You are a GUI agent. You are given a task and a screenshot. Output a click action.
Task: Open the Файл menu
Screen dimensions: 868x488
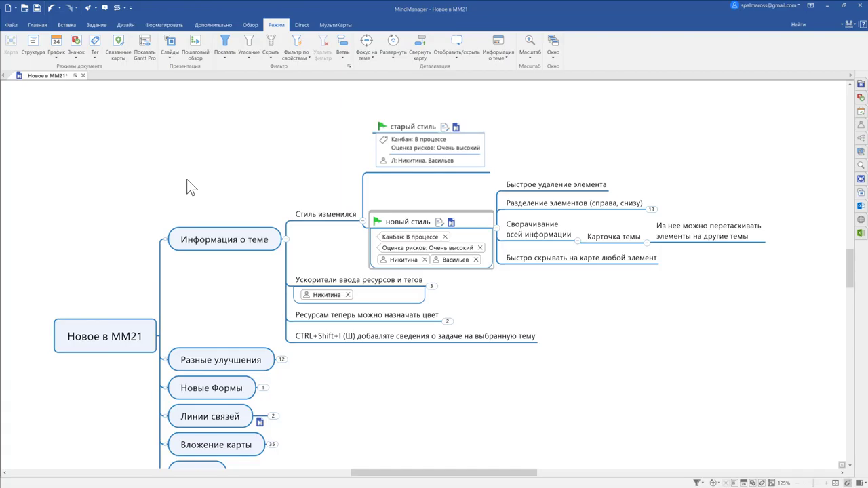point(11,25)
